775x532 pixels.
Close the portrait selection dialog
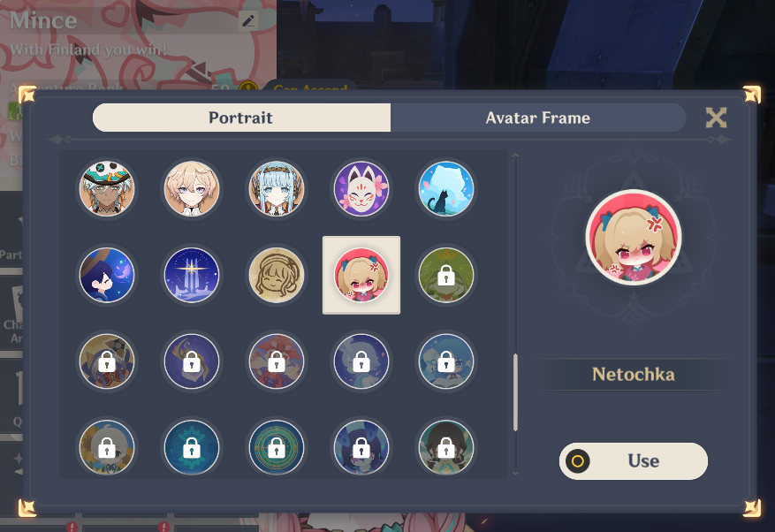(x=716, y=118)
